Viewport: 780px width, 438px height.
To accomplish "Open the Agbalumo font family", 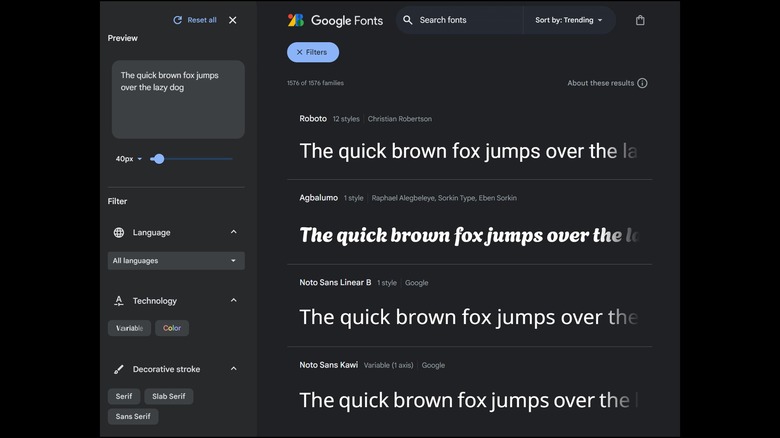I will coord(318,198).
